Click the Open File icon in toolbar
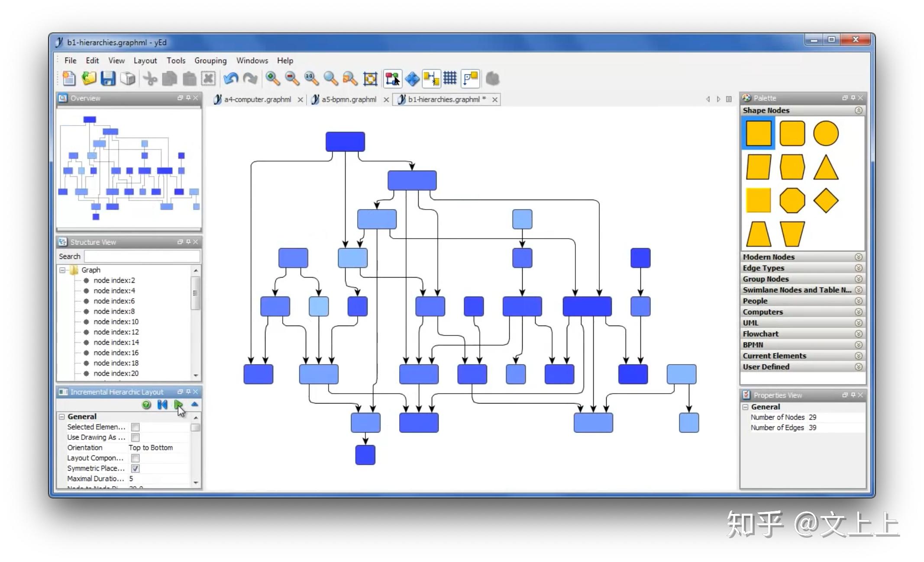Image resolution: width=924 pixels, height=562 pixels. (x=88, y=79)
